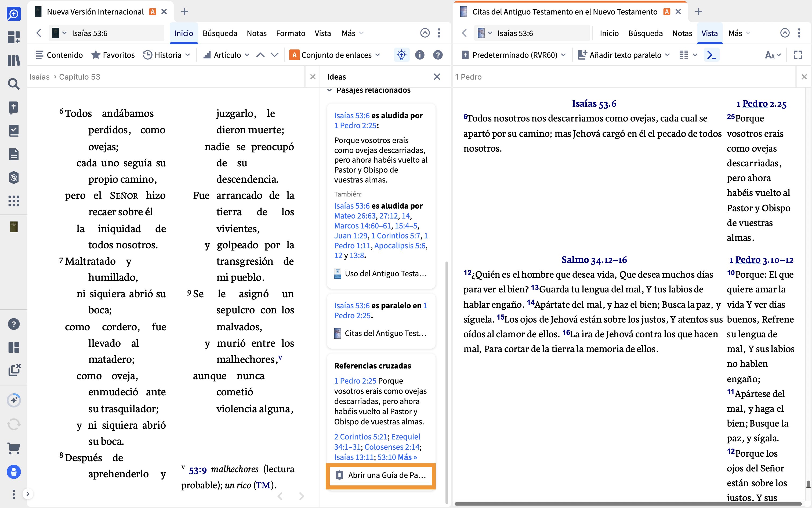Switch to left panel Vista tab
The width and height of the screenshot is (812, 508).
coord(323,33)
